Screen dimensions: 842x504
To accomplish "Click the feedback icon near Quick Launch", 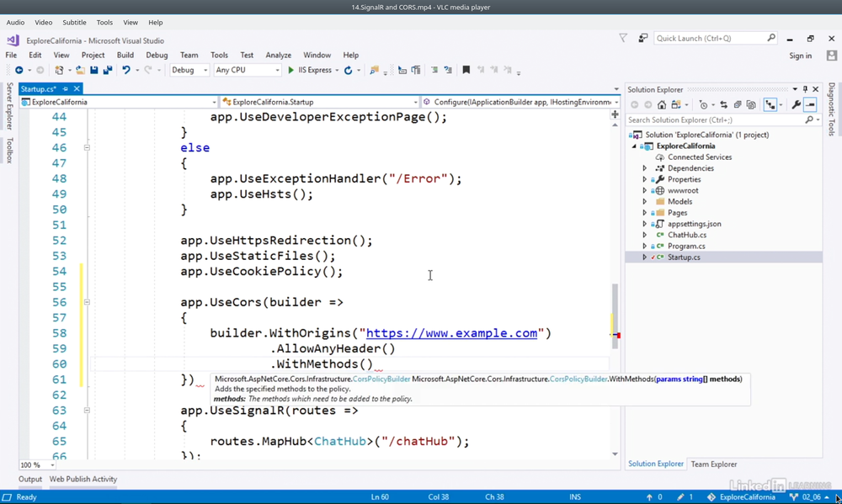I will 642,38.
